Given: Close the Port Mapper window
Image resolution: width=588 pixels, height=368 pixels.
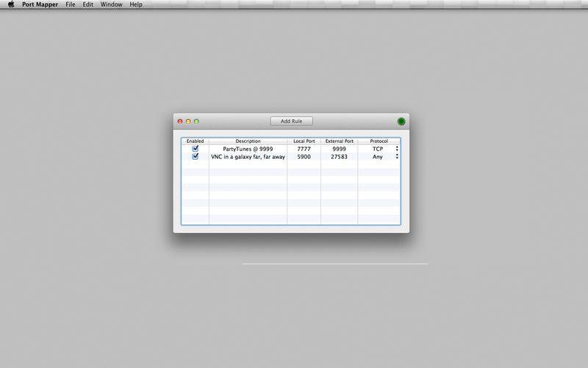Looking at the screenshot, I should tap(180, 121).
